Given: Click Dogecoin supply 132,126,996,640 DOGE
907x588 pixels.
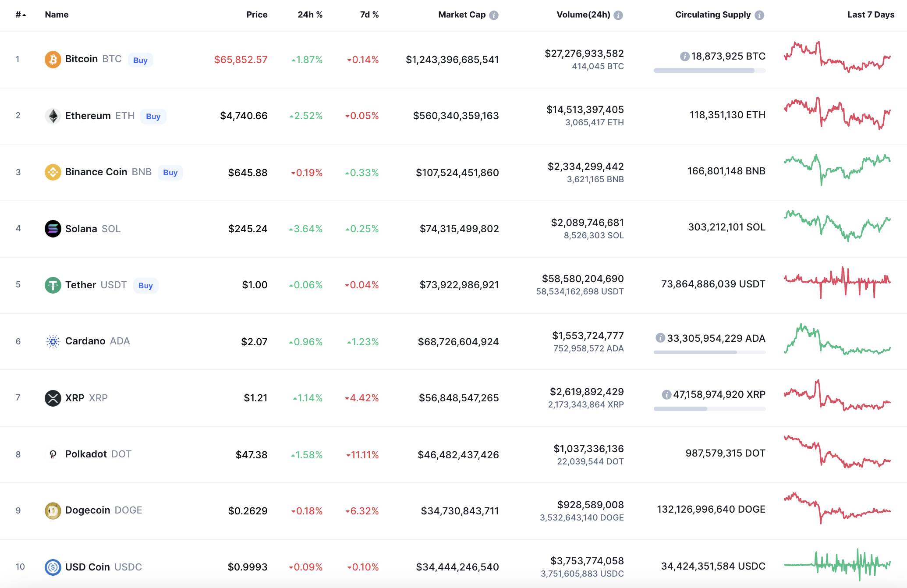Looking at the screenshot, I should tap(711, 509).
